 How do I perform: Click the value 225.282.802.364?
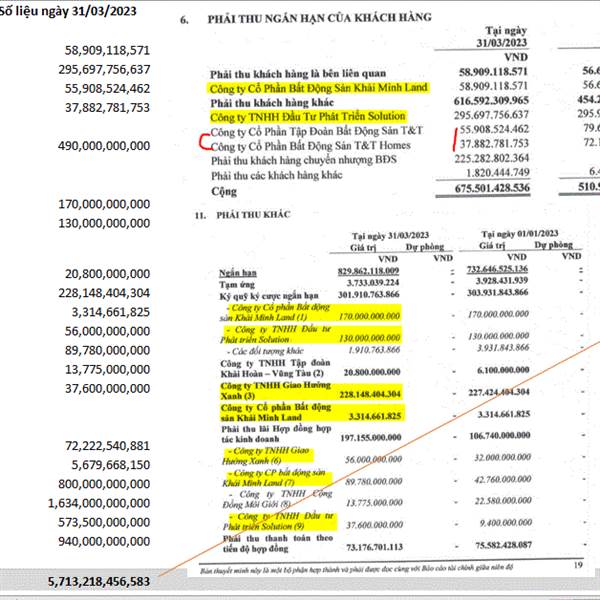492,158
